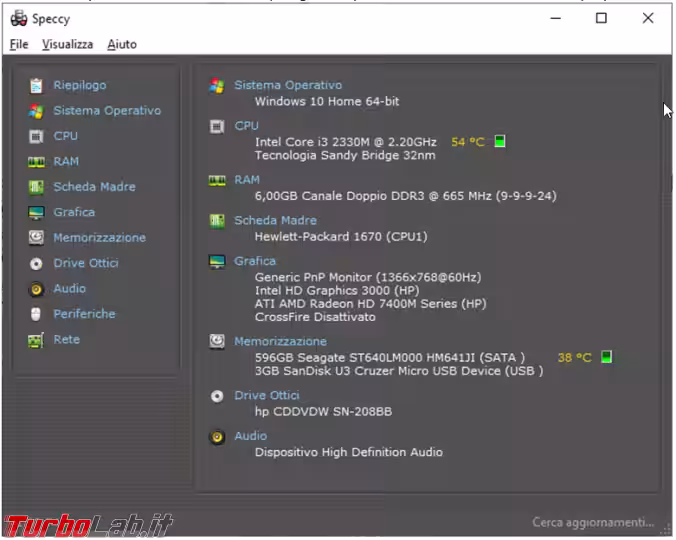The height and width of the screenshot is (540, 676).
Task: Click Generic PnP Monitor text line
Action: pos(368,277)
